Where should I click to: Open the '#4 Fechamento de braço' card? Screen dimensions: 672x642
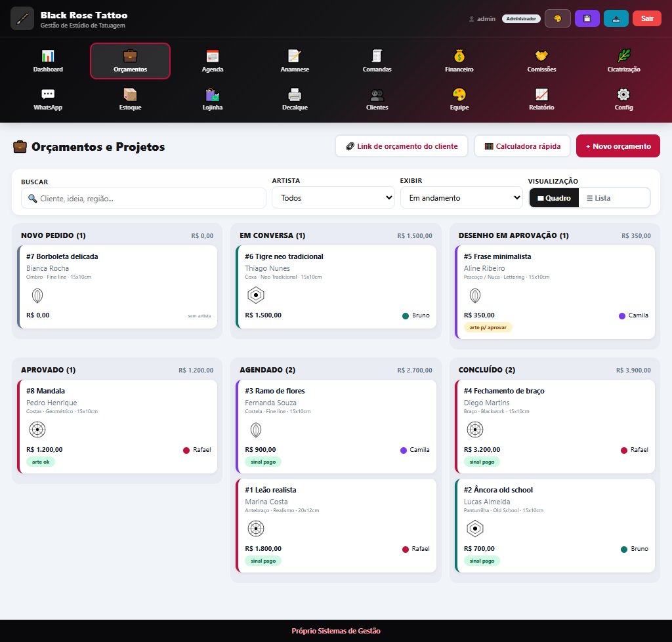(555, 426)
